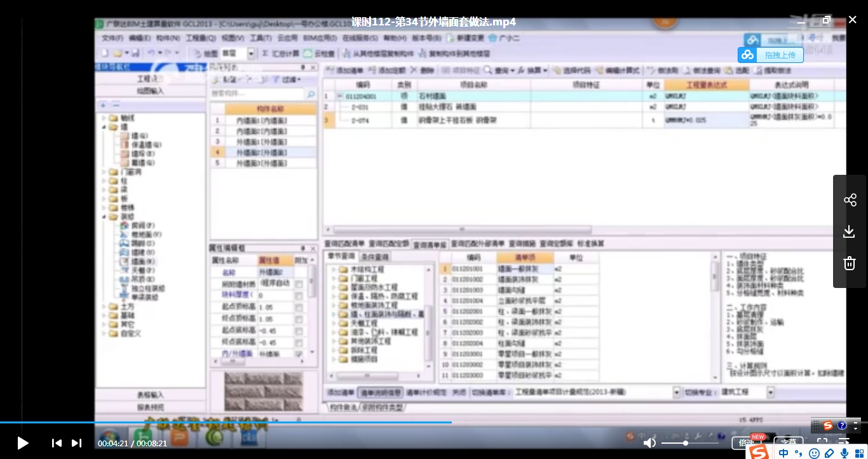This screenshot has width=868, height=459.
Task: Click the trash delete icon in side panel
Action: click(x=850, y=263)
